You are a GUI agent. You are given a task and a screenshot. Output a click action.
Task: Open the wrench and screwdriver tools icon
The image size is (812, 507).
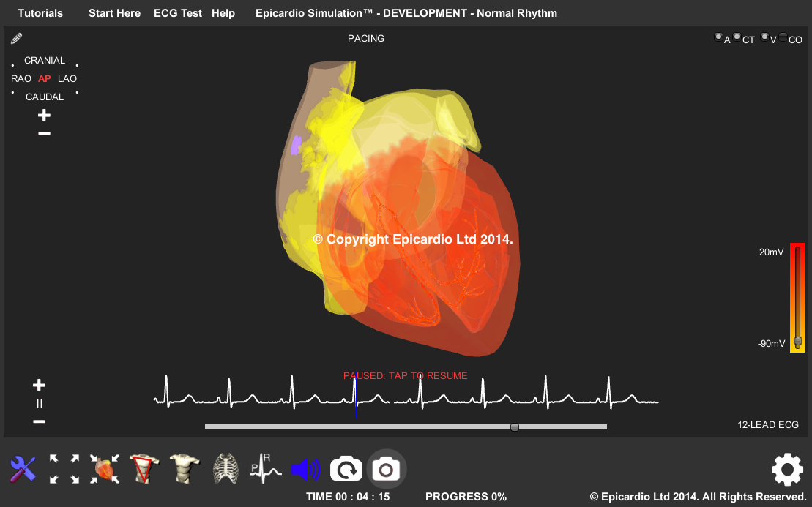point(23,469)
